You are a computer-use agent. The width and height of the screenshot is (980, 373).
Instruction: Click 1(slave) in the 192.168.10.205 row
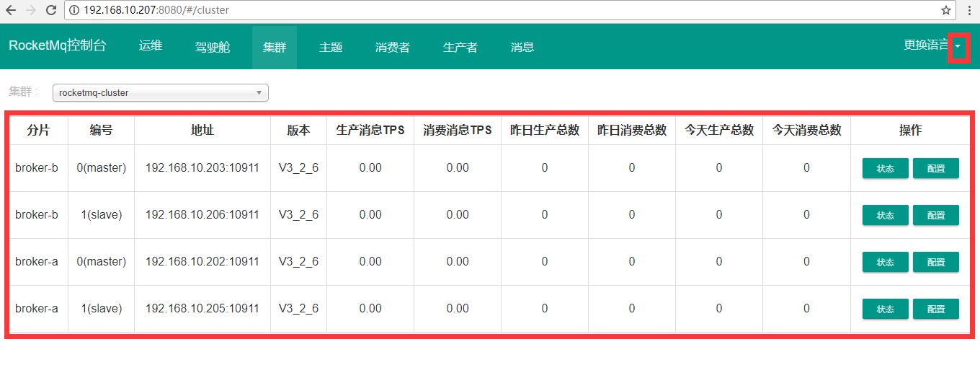[102, 309]
